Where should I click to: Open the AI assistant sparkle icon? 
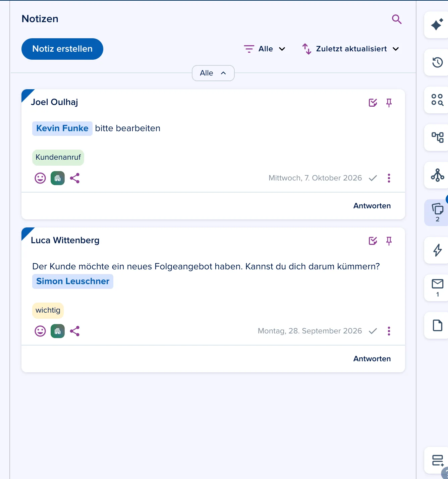coord(437,25)
